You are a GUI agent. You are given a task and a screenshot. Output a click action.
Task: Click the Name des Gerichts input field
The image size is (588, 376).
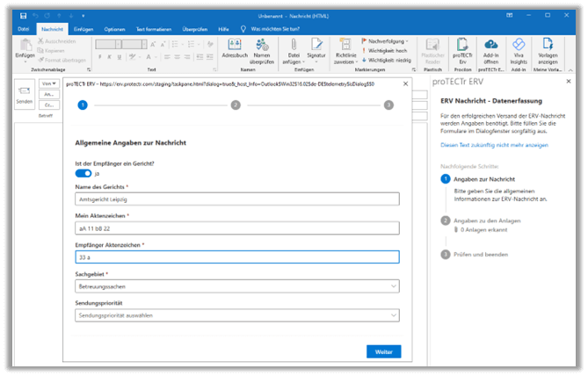tap(236, 199)
